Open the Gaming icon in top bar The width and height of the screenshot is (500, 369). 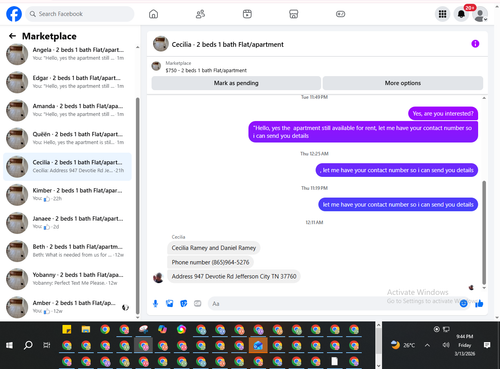[340, 14]
